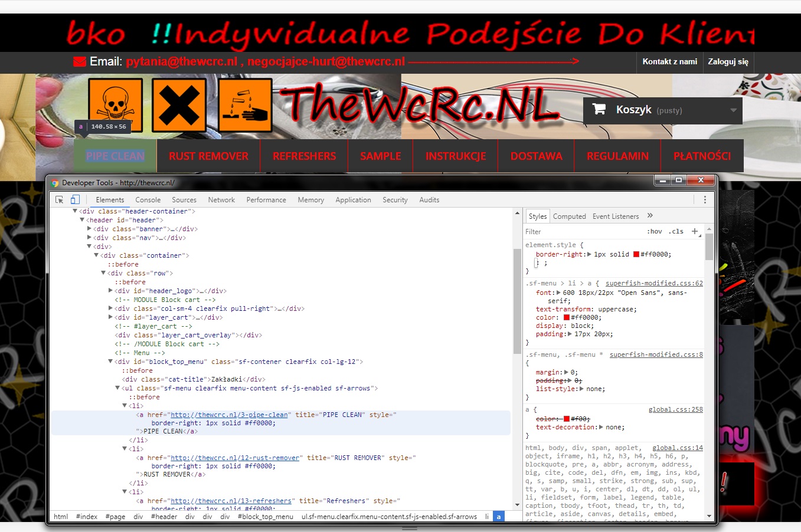Click the shopping cart icon beside Koszyk
The image size is (801, 532).
599,109
